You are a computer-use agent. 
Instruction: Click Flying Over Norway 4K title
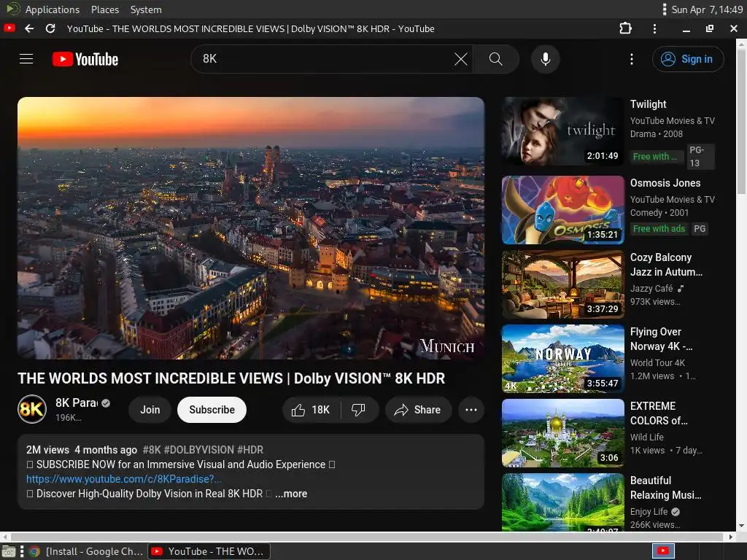click(x=661, y=339)
